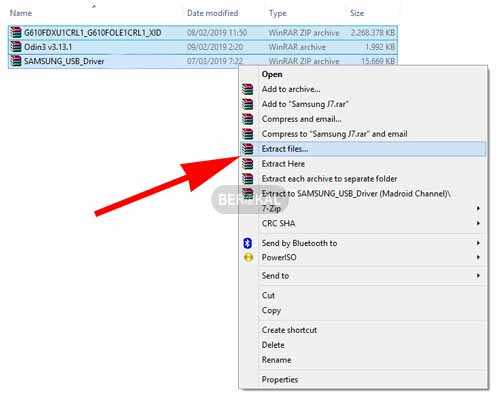The width and height of the screenshot is (500, 399).
Task: Open the Send by Bluetooth to submenu arrow
Action: click(478, 243)
